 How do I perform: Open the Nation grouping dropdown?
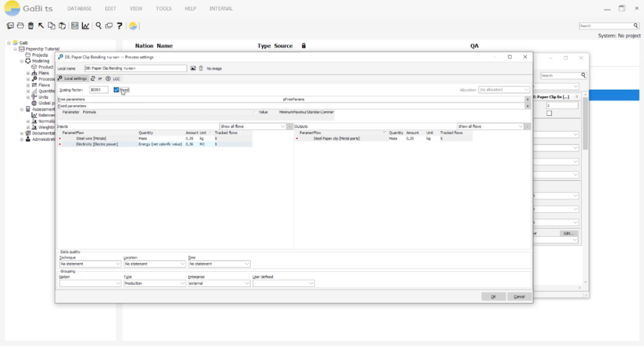[x=90, y=283]
